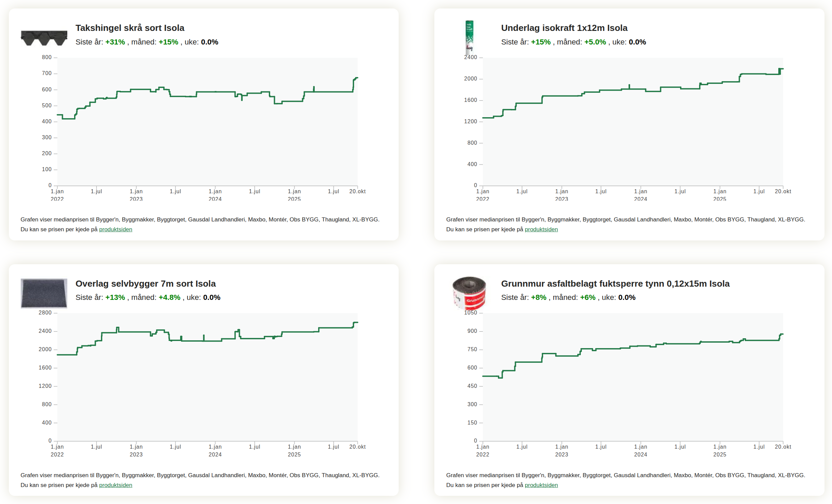Image resolution: width=832 pixels, height=504 pixels.
Task: Open produktsiden link below Underlag isokraft chart
Action: [x=541, y=229]
